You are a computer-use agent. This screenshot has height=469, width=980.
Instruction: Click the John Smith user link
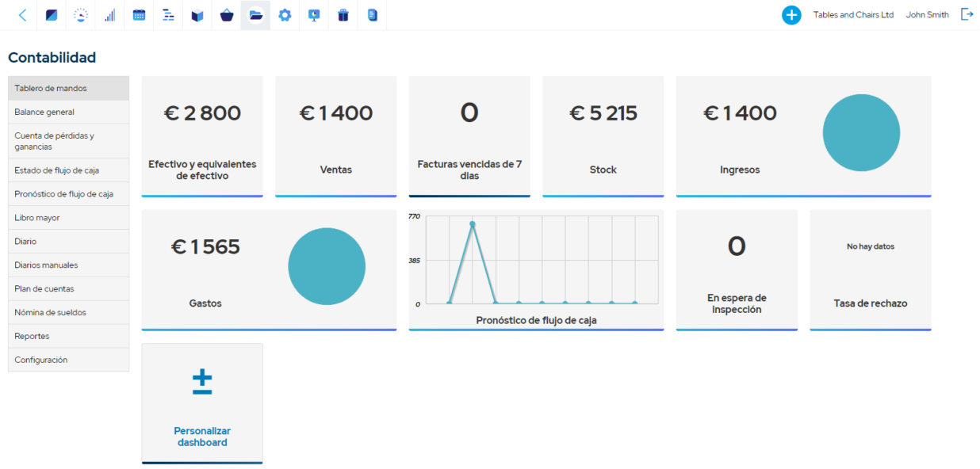[x=927, y=14]
